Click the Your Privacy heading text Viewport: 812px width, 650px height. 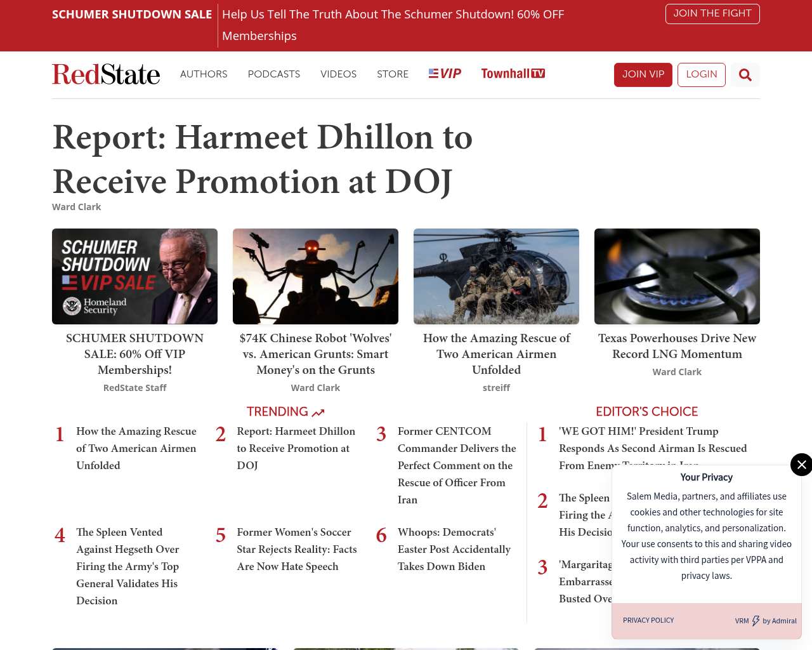coord(706,477)
